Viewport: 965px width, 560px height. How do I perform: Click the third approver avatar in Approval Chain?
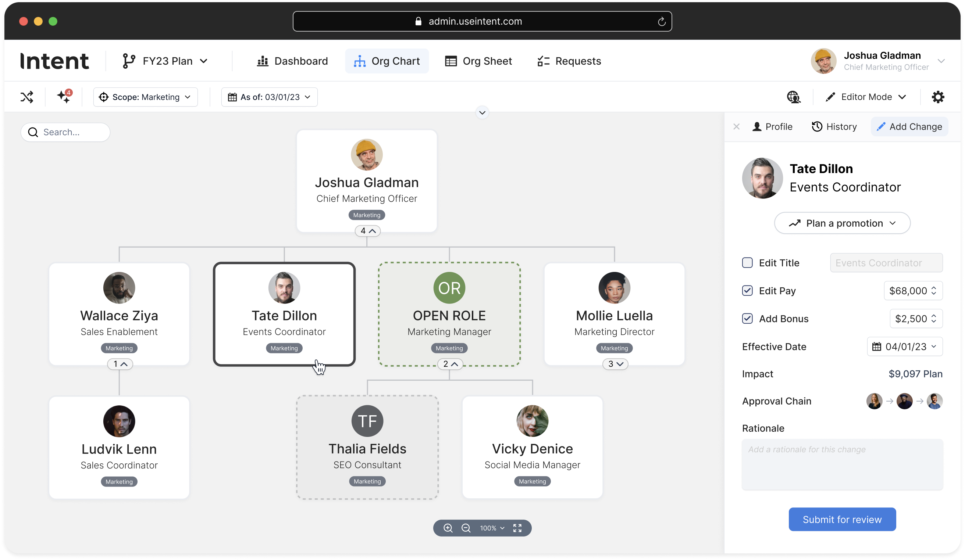click(934, 401)
